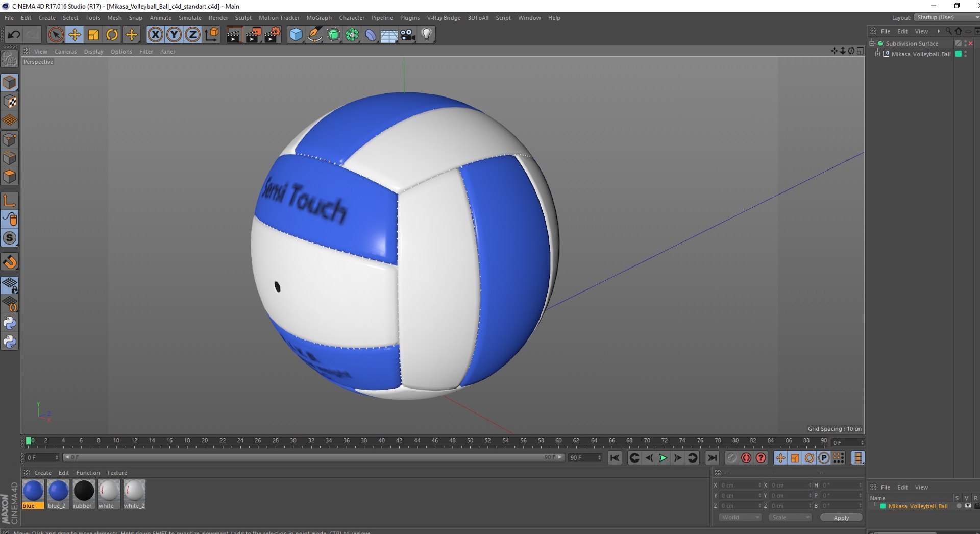
Task: Click the Make Editable icon in sidebar
Action: pyautogui.click(x=10, y=59)
